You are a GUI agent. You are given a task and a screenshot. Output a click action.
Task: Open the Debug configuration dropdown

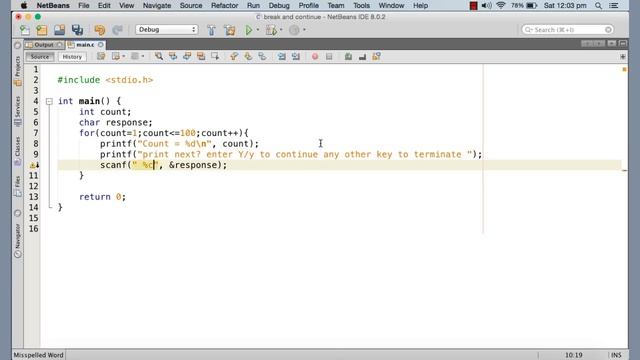click(167, 30)
